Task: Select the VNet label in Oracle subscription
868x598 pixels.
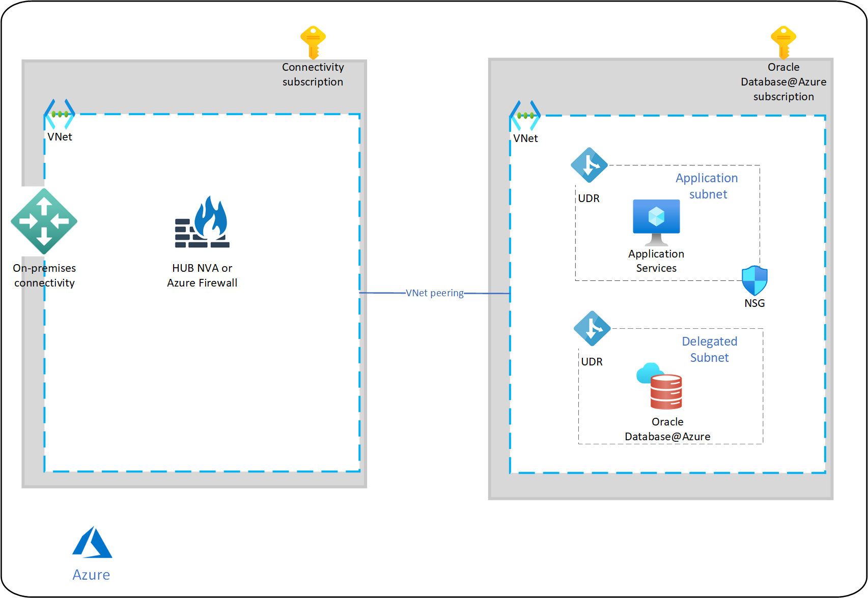Action: [525, 138]
